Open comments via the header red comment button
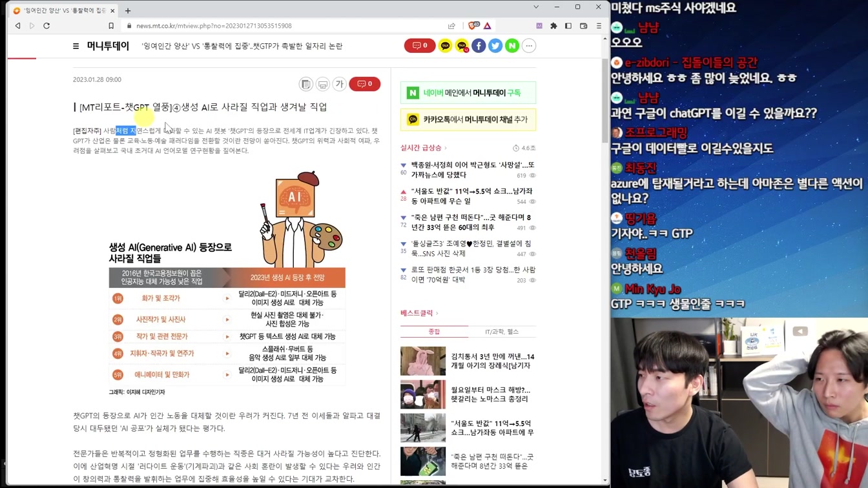This screenshot has width=868, height=488. [420, 46]
